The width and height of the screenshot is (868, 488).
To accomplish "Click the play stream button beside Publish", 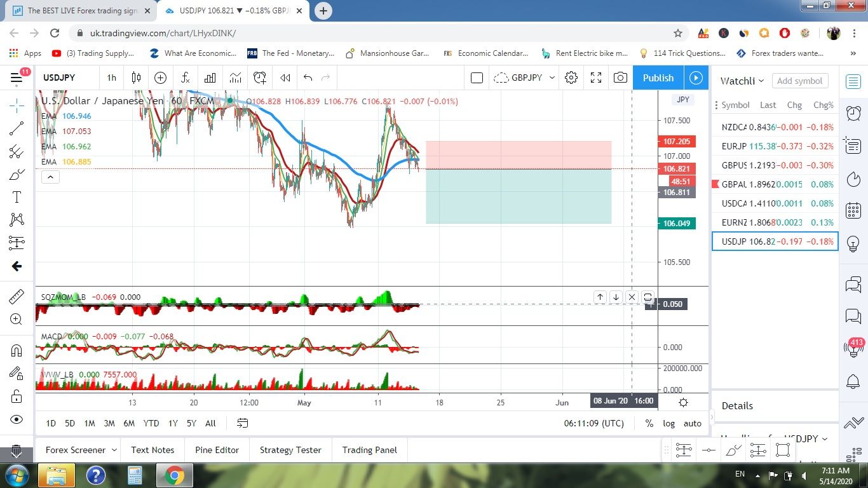I will (696, 78).
